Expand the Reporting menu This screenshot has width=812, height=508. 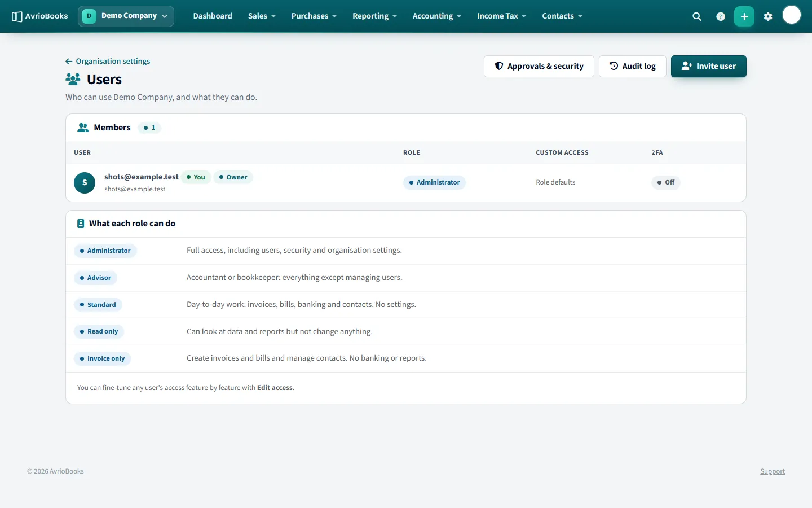point(374,16)
